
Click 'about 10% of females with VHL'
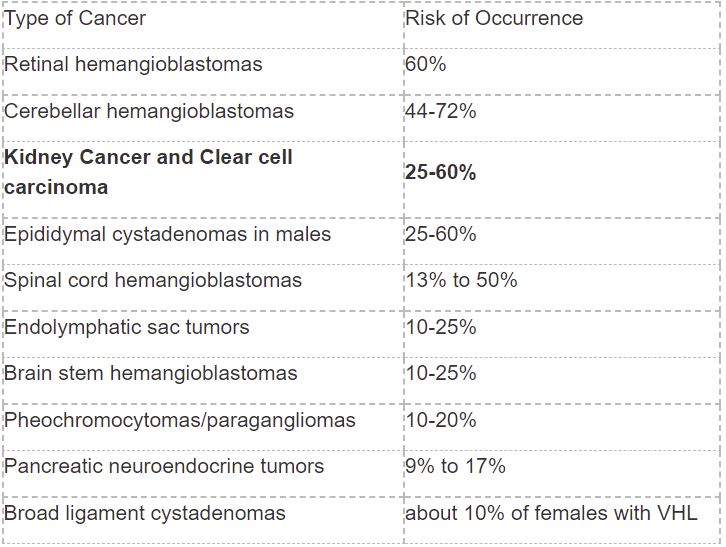(x=551, y=513)
